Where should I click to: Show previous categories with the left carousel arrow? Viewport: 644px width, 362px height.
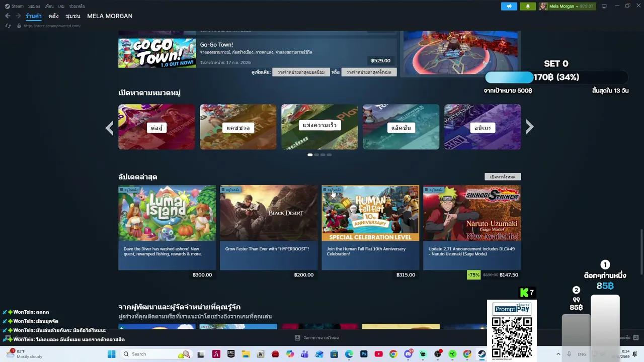tap(109, 127)
